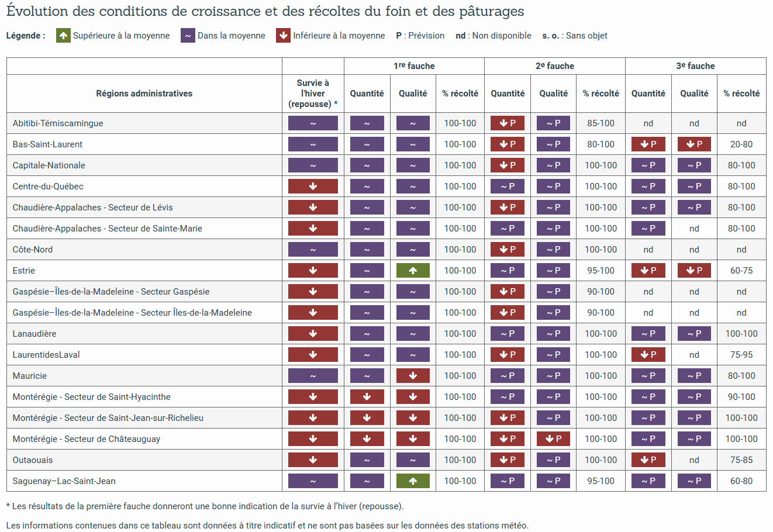Click Estrie's 60-75 3e fauche % récolté cell
Image resolution: width=773 pixels, height=532 pixels.
(x=741, y=271)
